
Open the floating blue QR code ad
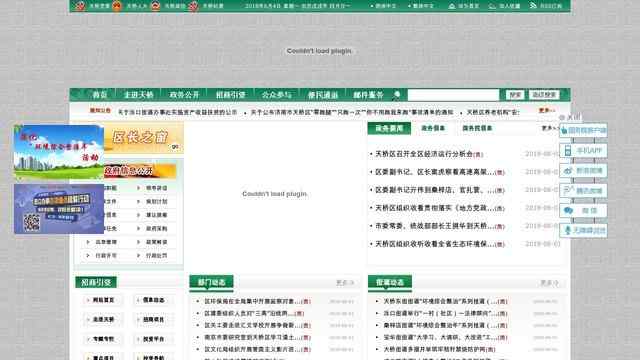click(x=59, y=209)
